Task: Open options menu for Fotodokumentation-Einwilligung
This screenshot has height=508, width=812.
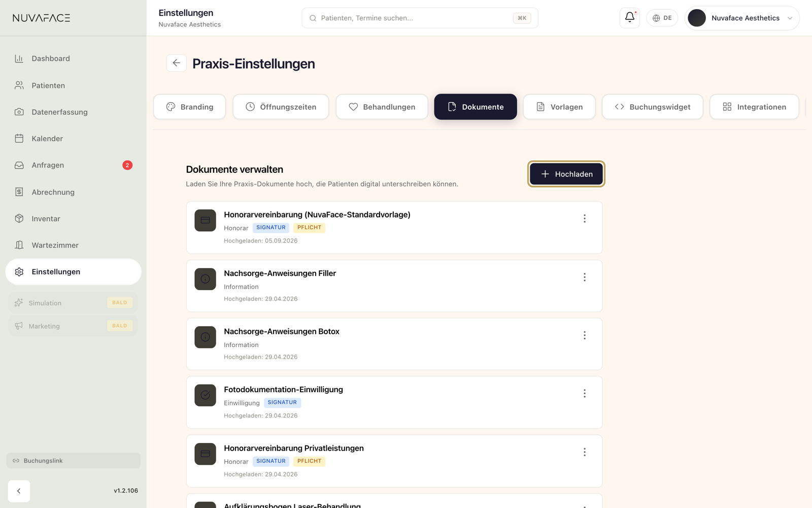Action: [585, 393]
